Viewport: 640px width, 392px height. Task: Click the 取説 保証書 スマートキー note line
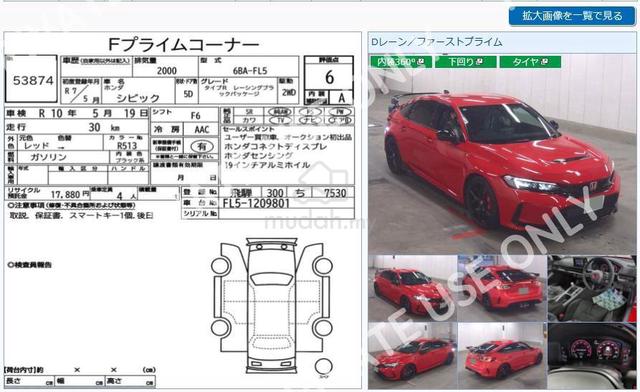(x=81, y=215)
